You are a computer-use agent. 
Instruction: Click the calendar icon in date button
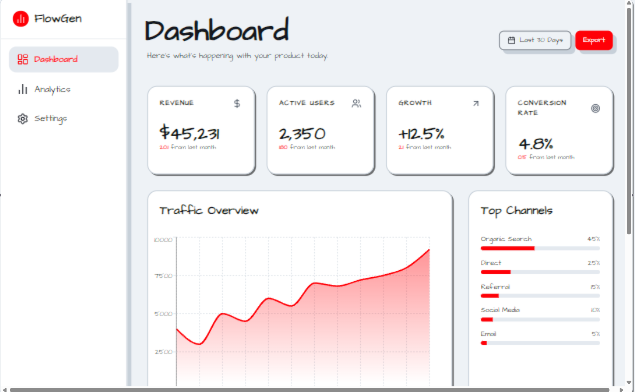[511, 40]
